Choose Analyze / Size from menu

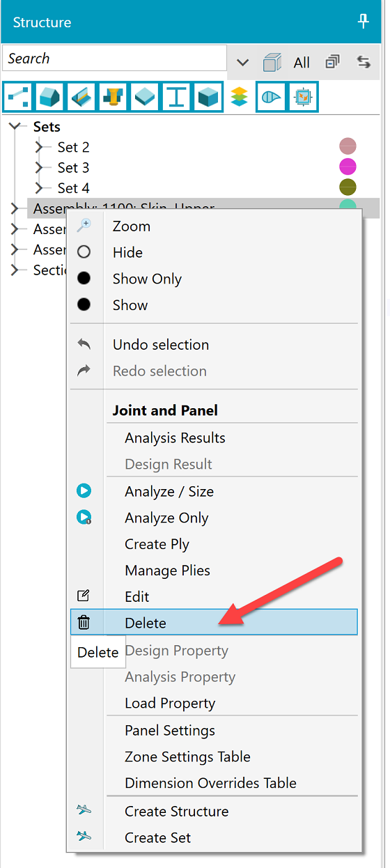(169, 491)
